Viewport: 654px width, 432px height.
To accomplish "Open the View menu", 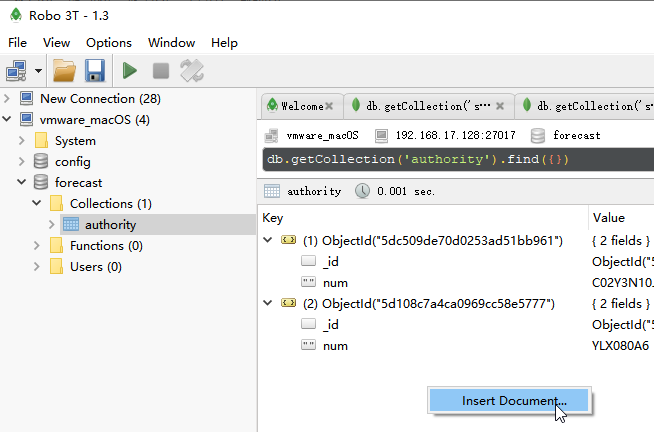I will (x=56, y=43).
